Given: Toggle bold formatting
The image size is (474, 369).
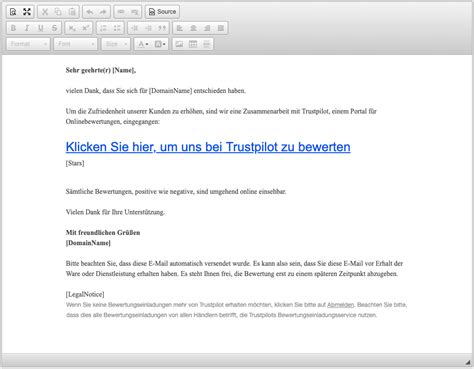Looking at the screenshot, I should [13, 28].
